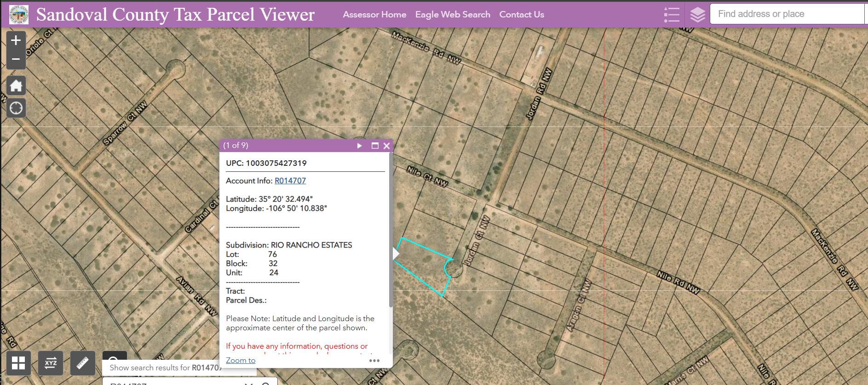
Task: Click the Sandoval County Tax Parcel Viewer title
Action: click(x=176, y=14)
